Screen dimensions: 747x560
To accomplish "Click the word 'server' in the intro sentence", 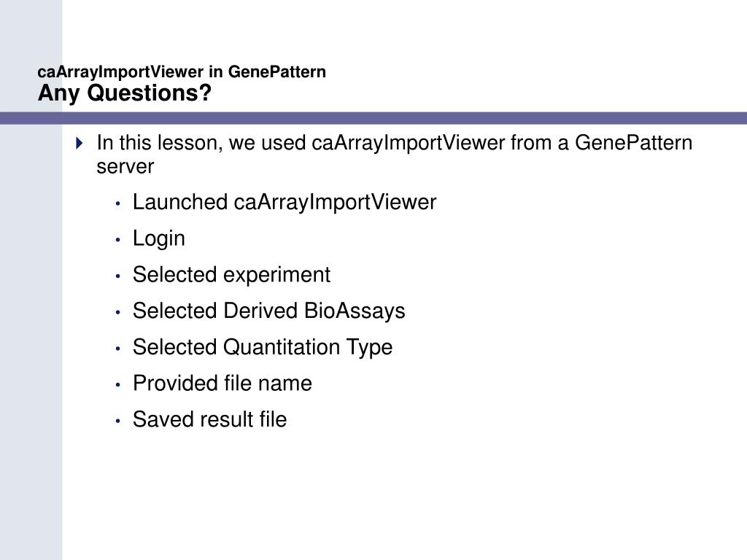I will coord(125,167).
